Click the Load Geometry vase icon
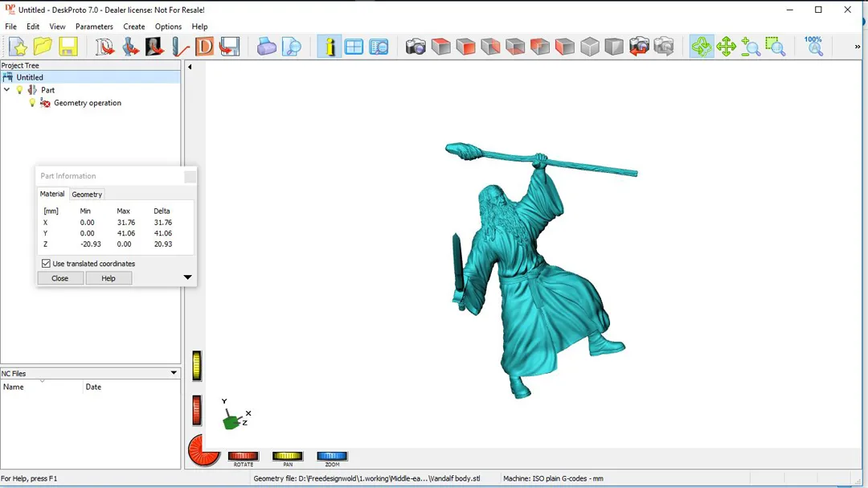The width and height of the screenshot is (868, 488). [130, 47]
